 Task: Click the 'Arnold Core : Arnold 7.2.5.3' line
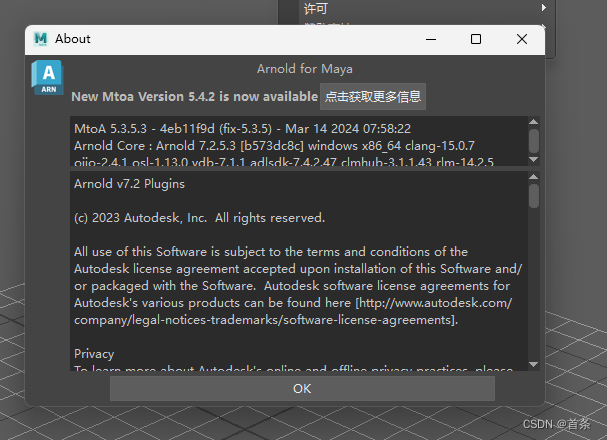(x=274, y=146)
